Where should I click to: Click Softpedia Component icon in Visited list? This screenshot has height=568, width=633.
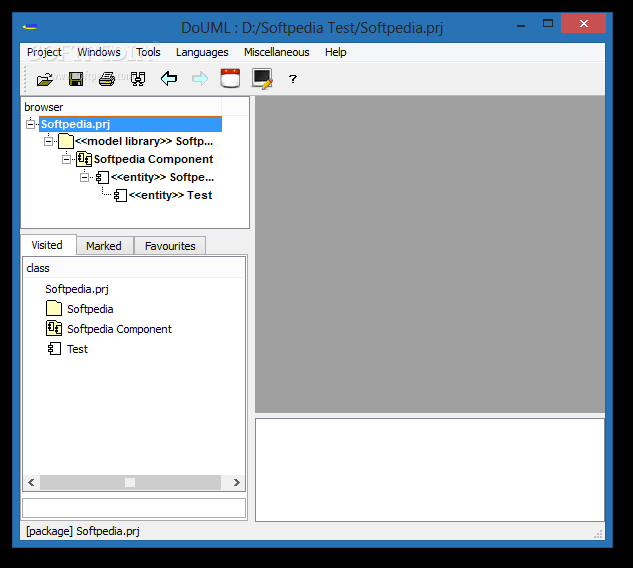click(54, 328)
